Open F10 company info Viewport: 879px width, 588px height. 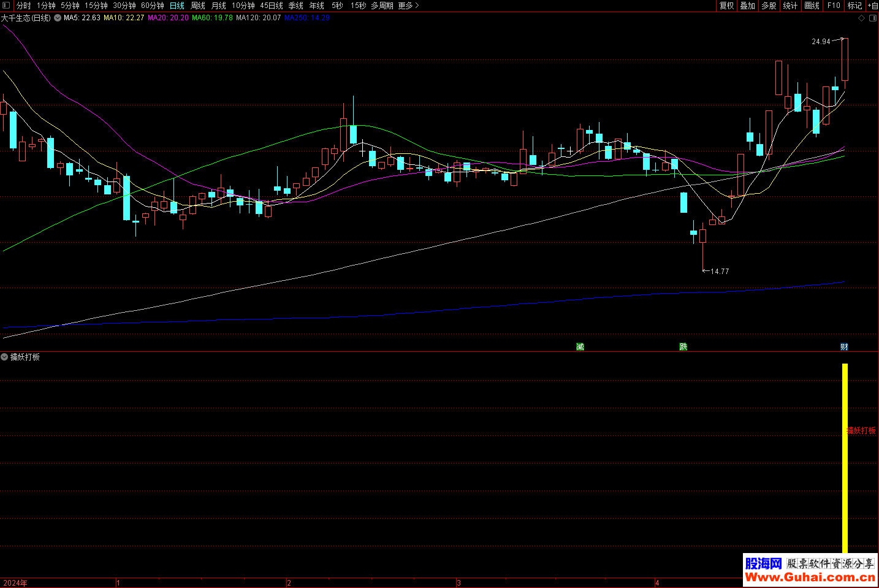834,6
